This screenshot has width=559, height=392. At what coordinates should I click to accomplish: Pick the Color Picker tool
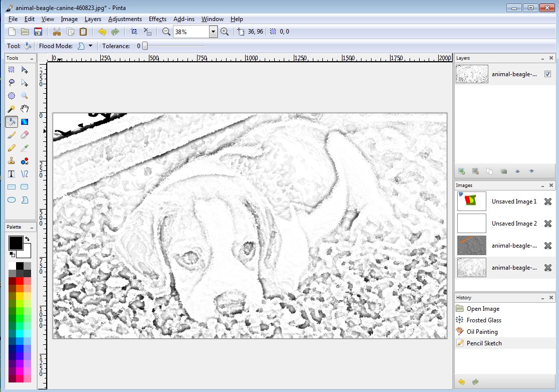click(25, 147)
